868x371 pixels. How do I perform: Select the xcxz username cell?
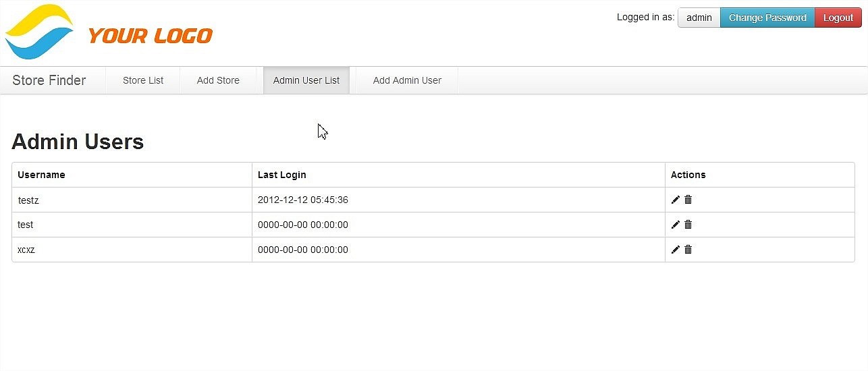coord(132,250)
